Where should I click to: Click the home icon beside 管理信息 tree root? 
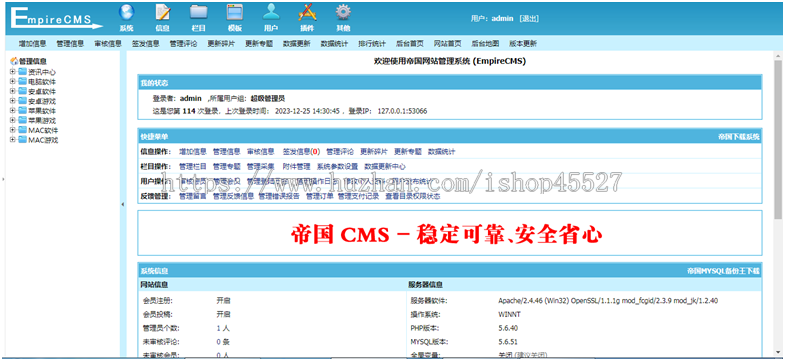[14, 62]
